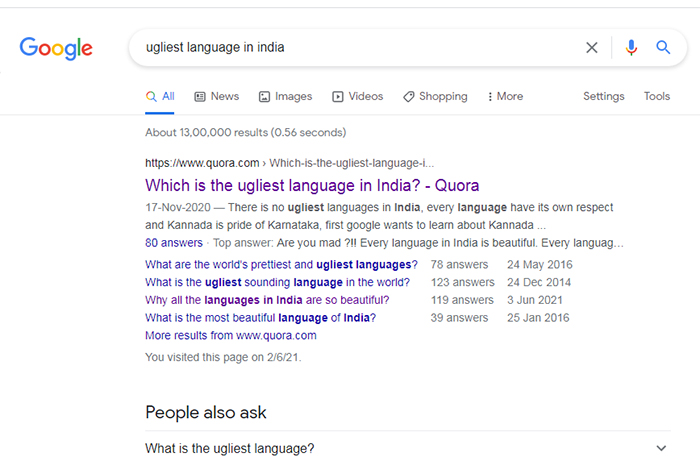
Task: Open "Which is the ugliest language in India?" result
Action: pyautogui.click(x=312, y=185)
